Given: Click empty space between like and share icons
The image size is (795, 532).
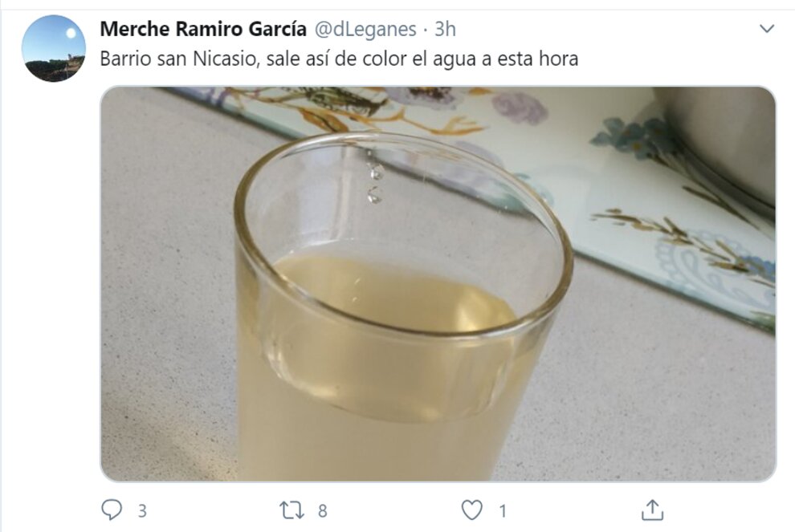Looking at the screenshot, I should 573,510.
